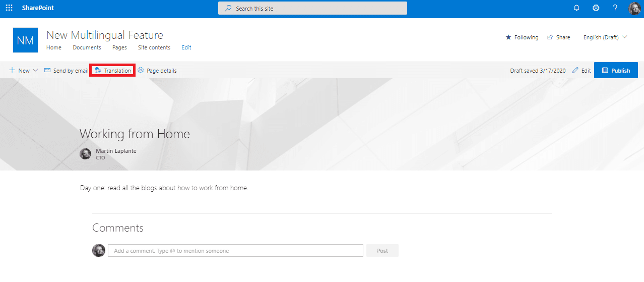Go to the Home navigation link
The width and height of the screenshot is (644, 282).
tap(54, 47)
